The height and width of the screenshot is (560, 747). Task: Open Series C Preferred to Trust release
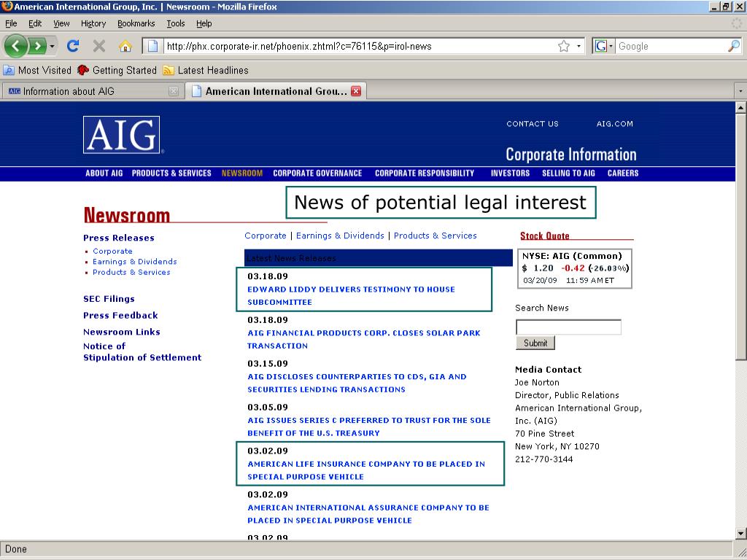click(x=368, y=427)
